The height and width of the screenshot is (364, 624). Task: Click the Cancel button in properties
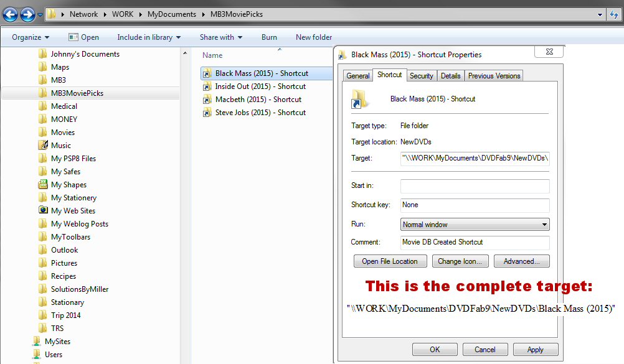pyautogui.click(x=485, y=349)
